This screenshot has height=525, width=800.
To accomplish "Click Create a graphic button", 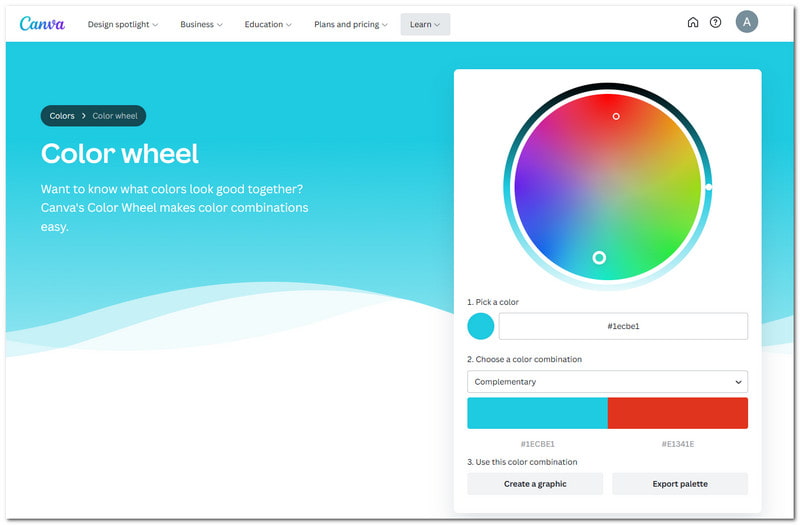I will click(x=535, y=484).
